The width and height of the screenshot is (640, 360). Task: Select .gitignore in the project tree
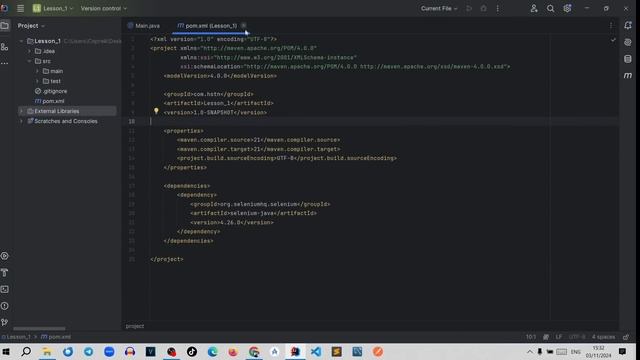pos(51,91)
